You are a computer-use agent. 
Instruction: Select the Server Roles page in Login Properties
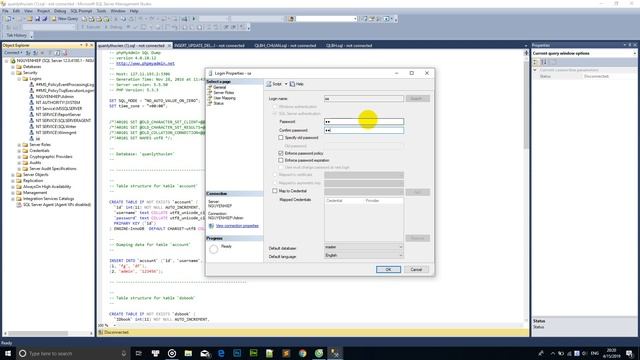[224, 93]
